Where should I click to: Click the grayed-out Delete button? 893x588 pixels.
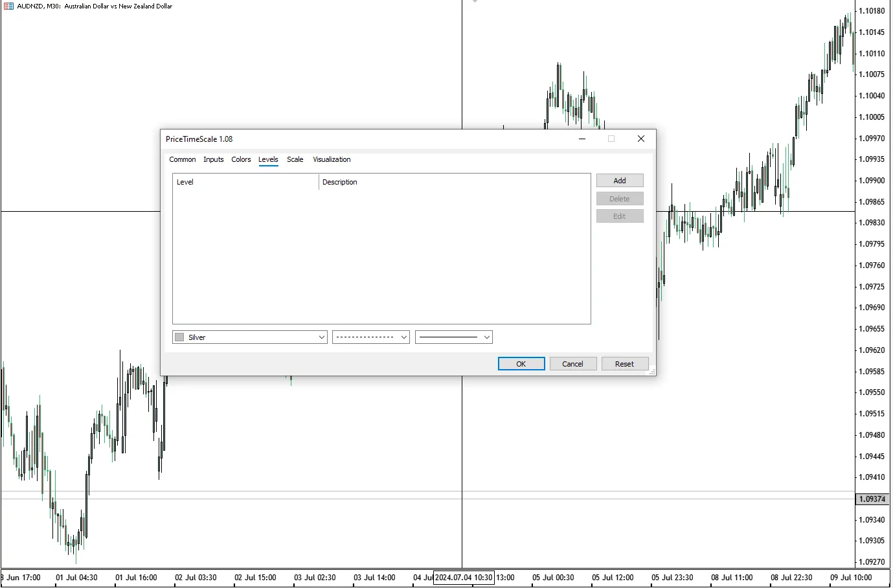pos(620,199)
